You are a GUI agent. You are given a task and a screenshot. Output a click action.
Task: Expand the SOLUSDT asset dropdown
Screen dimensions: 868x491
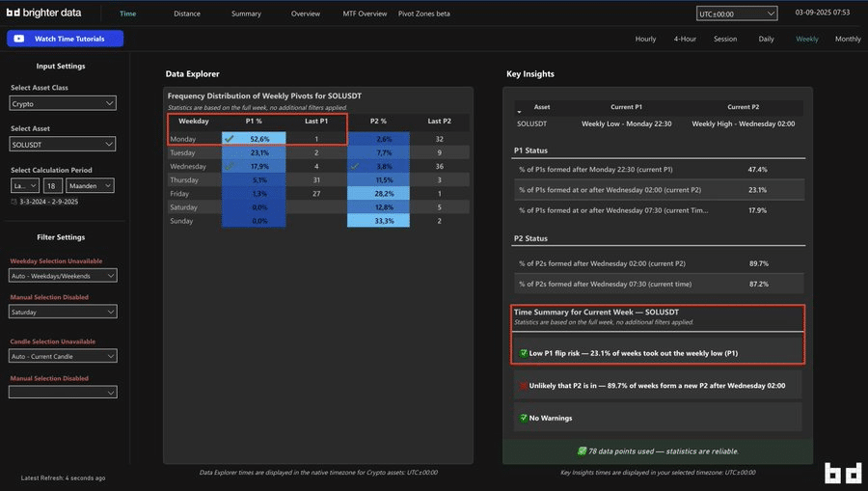(x=63, y=144)
